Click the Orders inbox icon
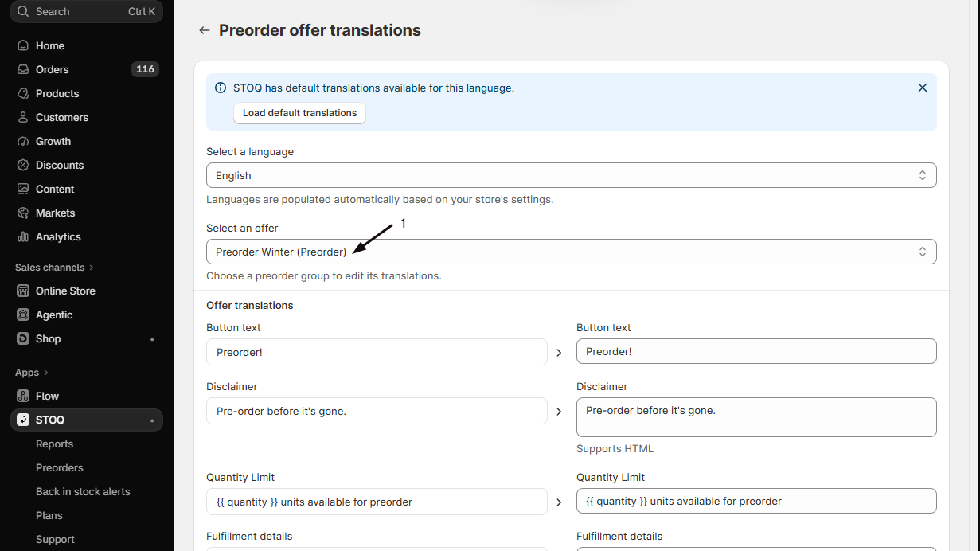The width and height of the screenshot is (980, 551). pos(23,69)
